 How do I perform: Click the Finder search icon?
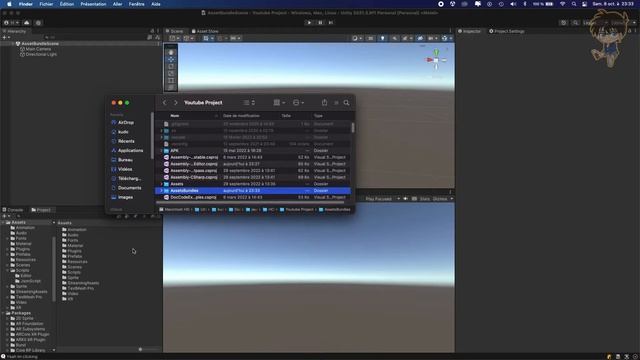[346, 102]
